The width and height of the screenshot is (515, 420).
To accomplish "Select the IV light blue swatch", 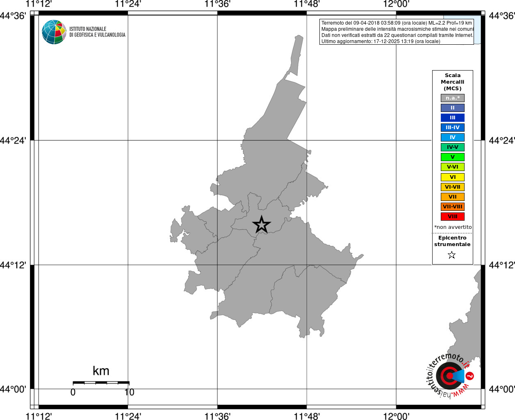I will click(x=453, y=137).
